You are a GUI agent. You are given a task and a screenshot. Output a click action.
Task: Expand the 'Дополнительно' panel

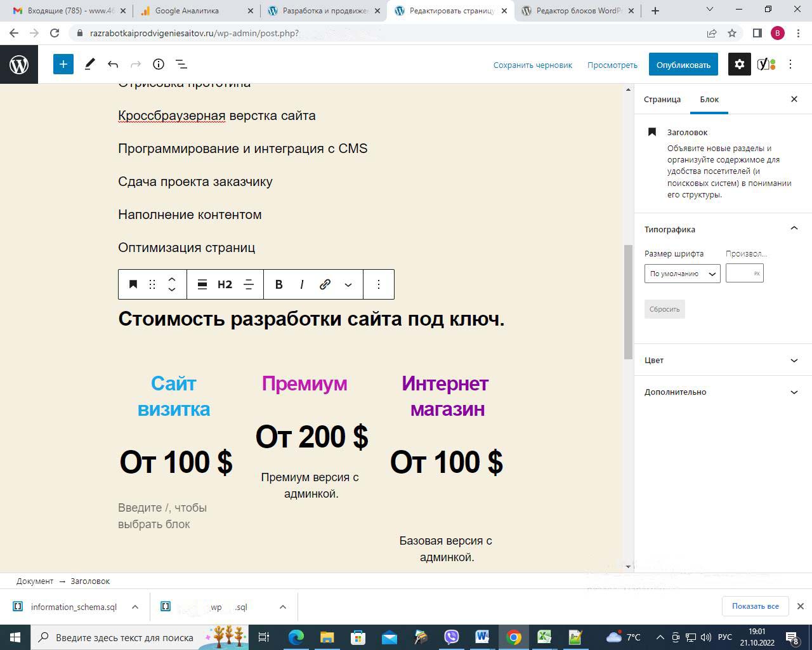pos(723,392)
